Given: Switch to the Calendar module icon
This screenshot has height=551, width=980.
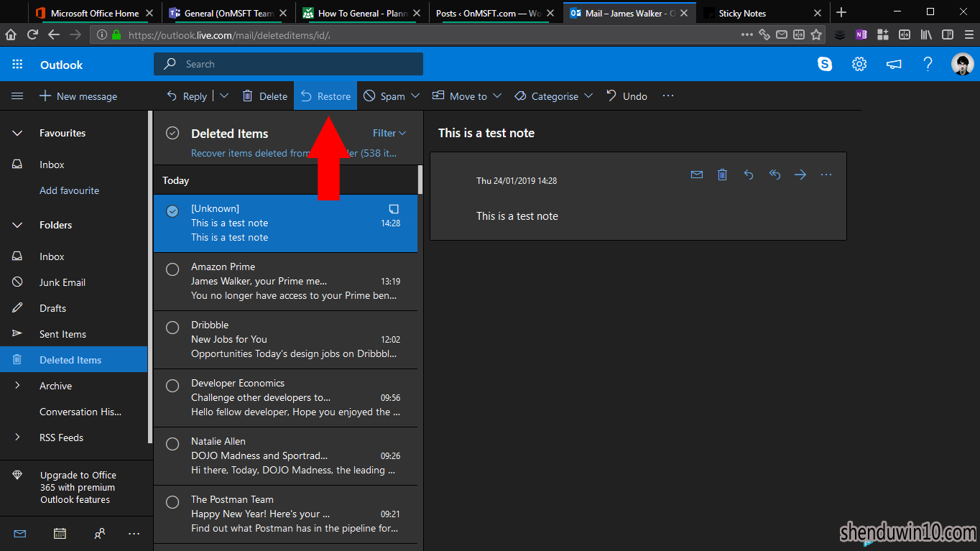Looking at the screenshot, I should click(x=60, y=533).
